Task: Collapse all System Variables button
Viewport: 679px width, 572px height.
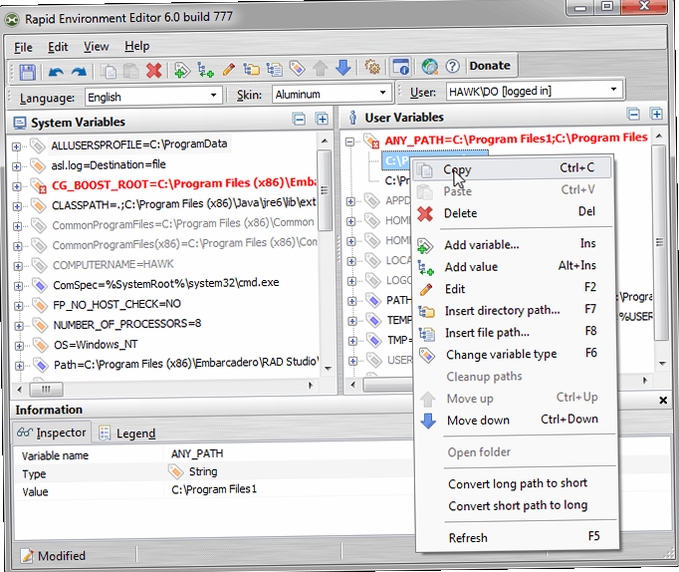Action: click(x=299, y=119)
